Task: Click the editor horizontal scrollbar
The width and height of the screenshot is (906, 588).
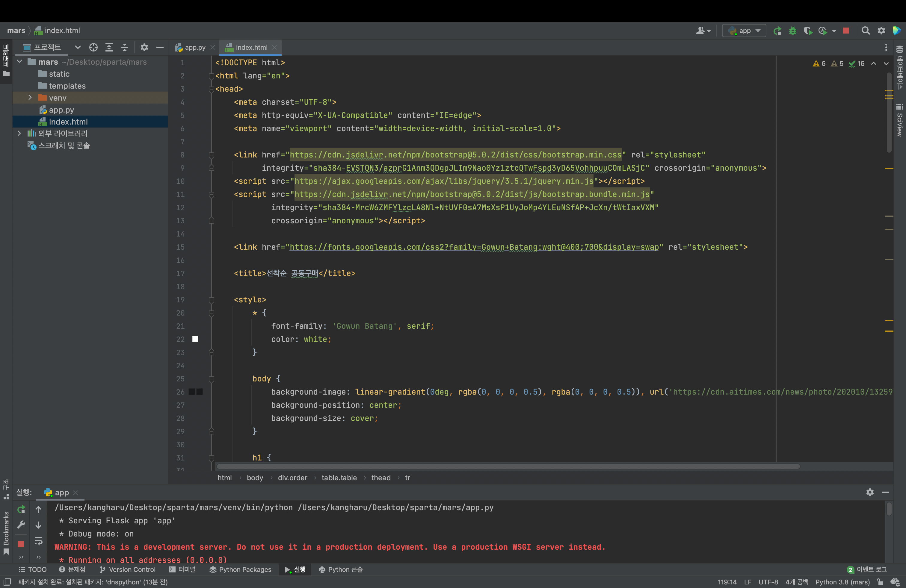Action: click(508, 467)
